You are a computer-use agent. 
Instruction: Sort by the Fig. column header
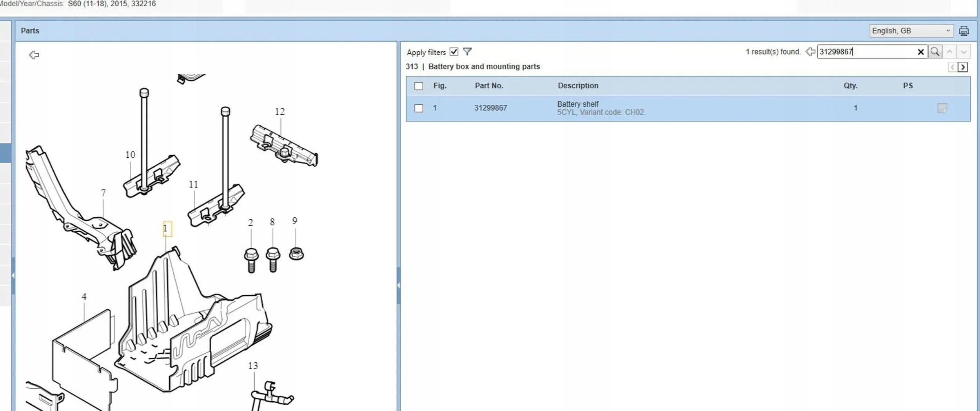(440, 85)
